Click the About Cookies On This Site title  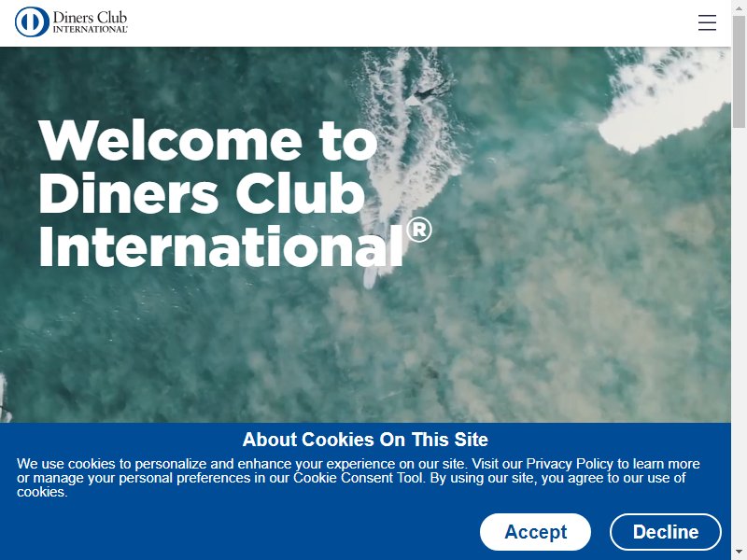click(365, 439)
